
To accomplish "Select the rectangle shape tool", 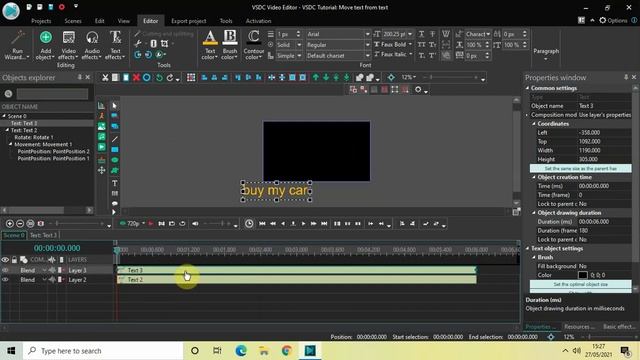I will tap(115, 149).
